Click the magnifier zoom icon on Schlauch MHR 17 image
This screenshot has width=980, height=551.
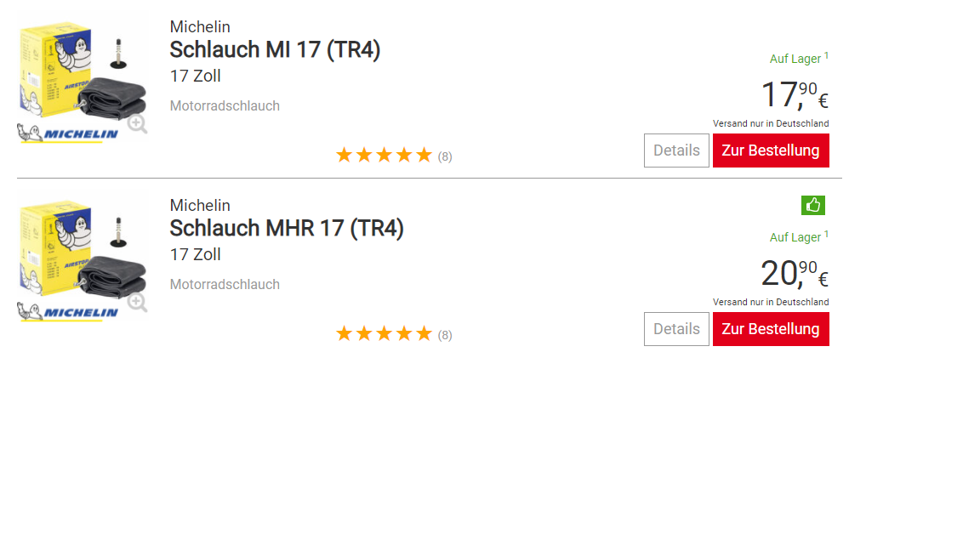pyautogui.click(x=136, y=302)
